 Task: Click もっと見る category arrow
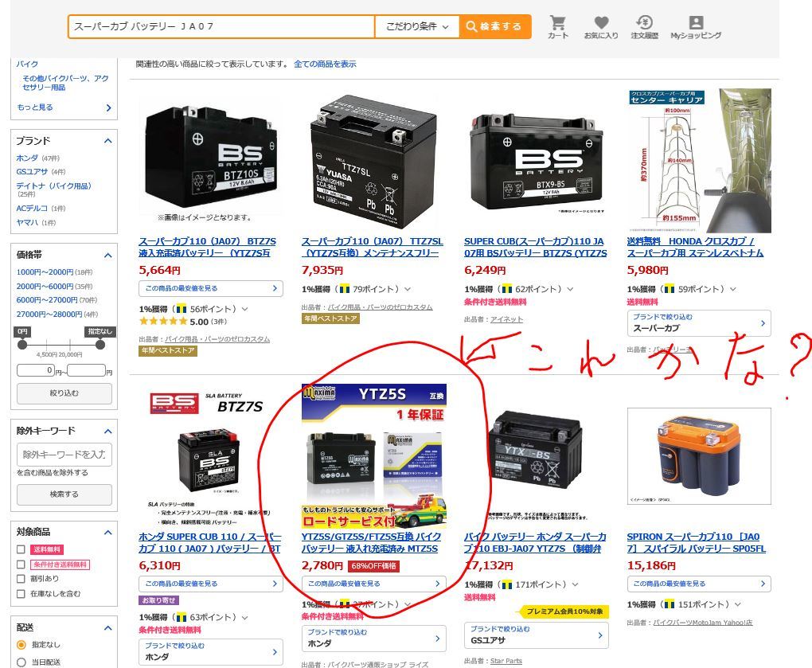click(x=108, y=107)
